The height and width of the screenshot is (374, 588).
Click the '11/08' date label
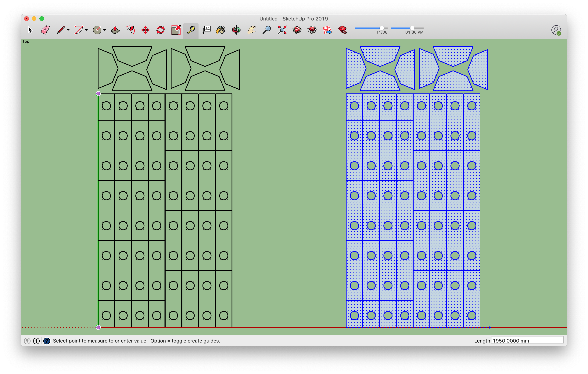pyautogui.click(x=382, y=32)
